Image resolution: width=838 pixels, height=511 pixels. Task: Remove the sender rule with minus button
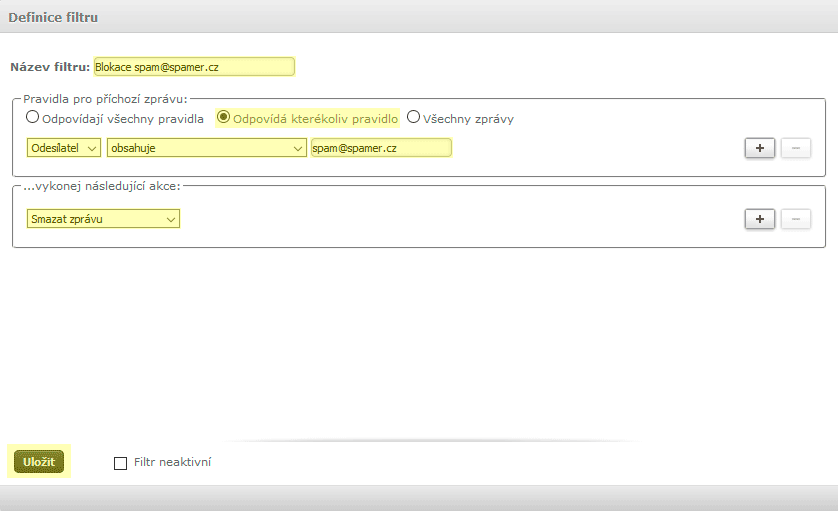pyautogui.click(x=795, y=148)
